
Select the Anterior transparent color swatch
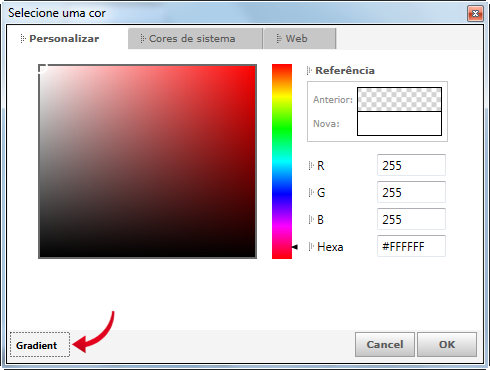[x=399, y=99]
